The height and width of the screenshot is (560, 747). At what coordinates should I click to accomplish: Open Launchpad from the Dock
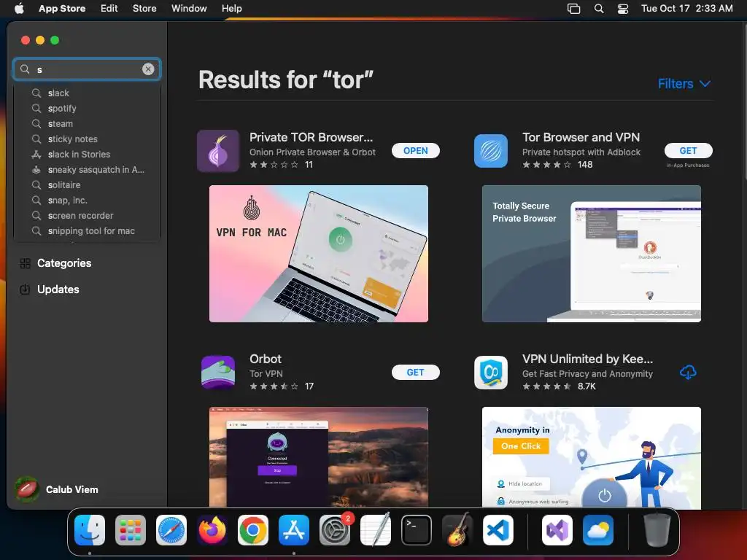click(x=131, y=530)
